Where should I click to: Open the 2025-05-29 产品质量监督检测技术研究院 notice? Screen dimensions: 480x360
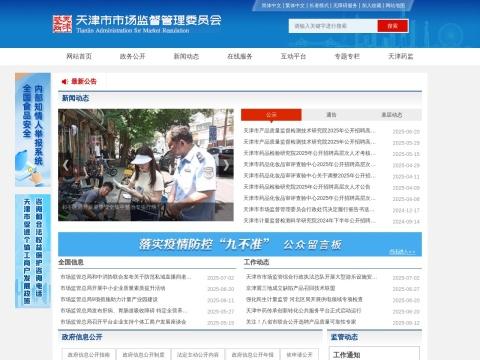tap(309, 142)
